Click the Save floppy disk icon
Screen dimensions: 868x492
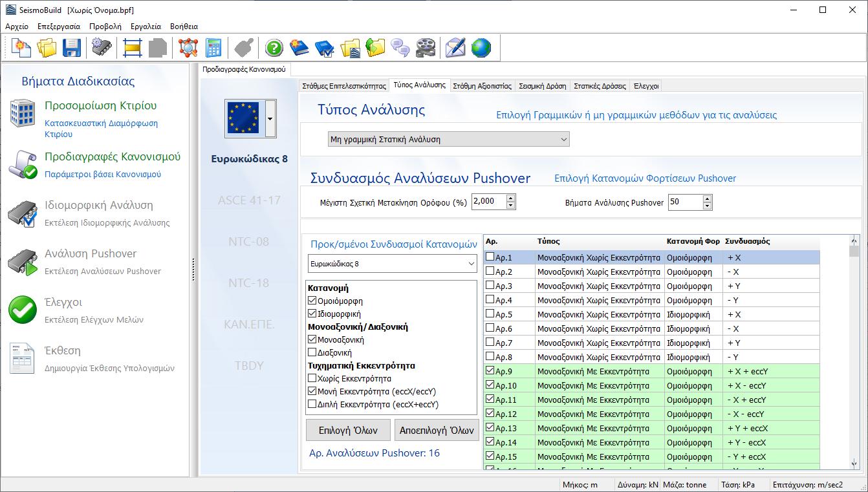[x=71, y=48]
